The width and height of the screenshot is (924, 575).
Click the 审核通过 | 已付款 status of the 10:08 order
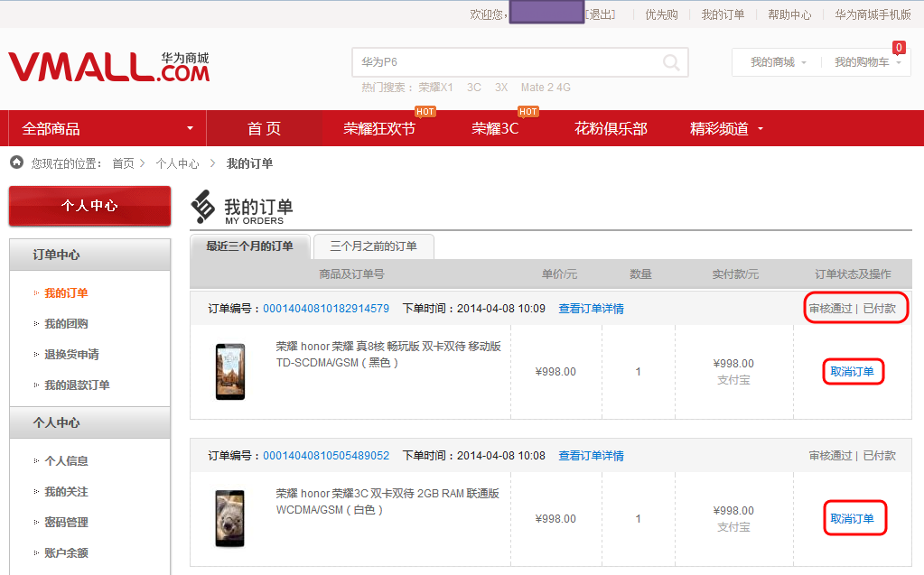click(x=852, y=456)
